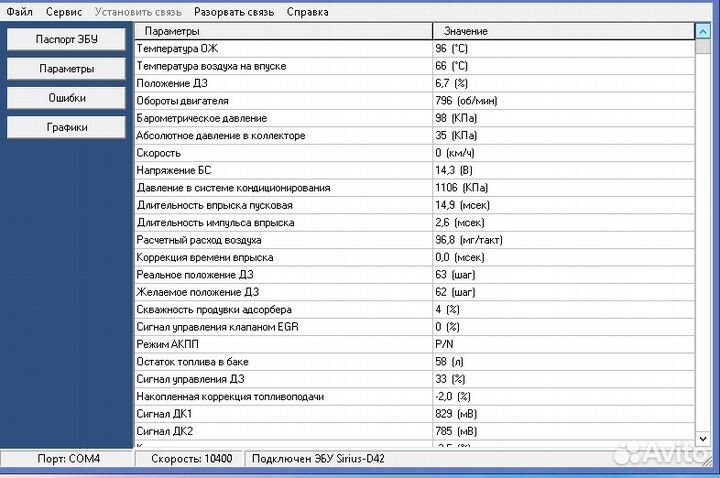Show the Параметры view
720x478 pixels.
tap(66, 69)
